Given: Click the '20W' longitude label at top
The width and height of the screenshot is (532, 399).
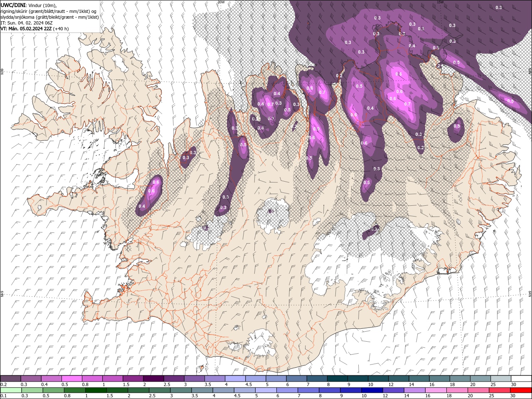Looking at the screenshot, I should [221, 2].
